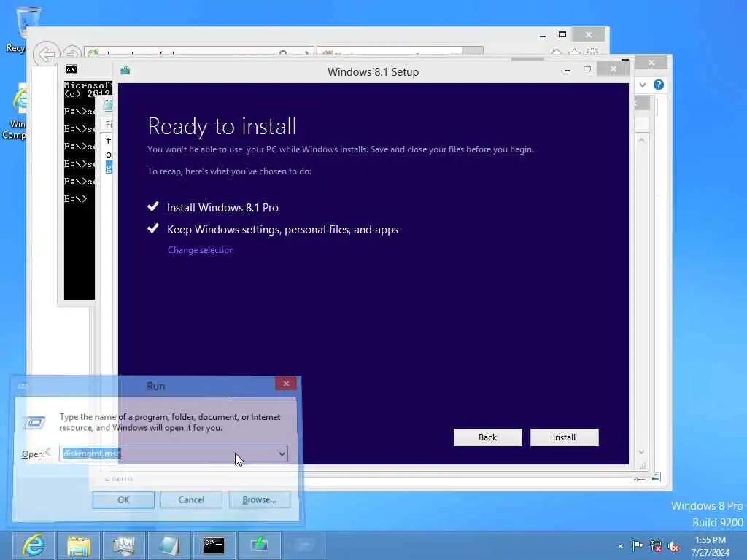Image resolution: width=747 pixels, height=560 pixels.
Task: Click the Internet Explorer back arrow
Action: pyautogui.click(x=47, y=54)
